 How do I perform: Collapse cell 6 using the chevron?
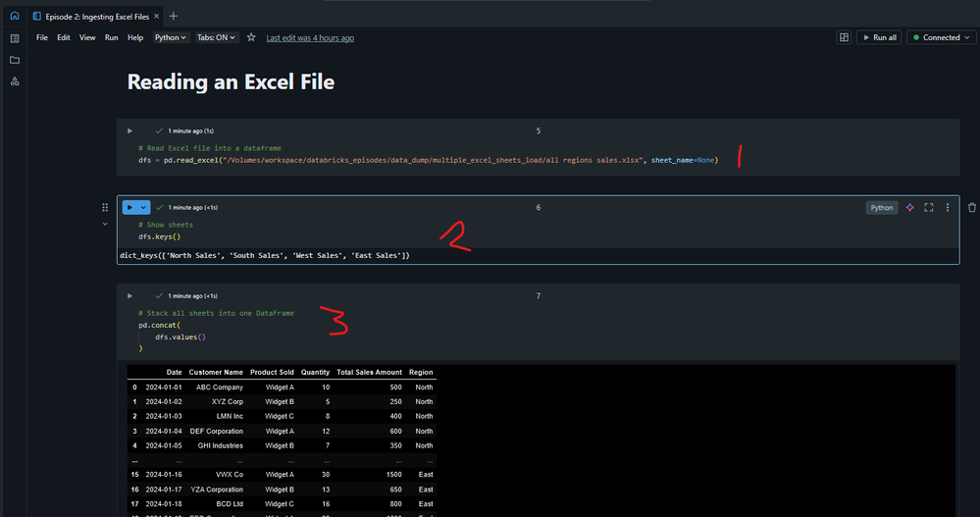coord(105,225)
